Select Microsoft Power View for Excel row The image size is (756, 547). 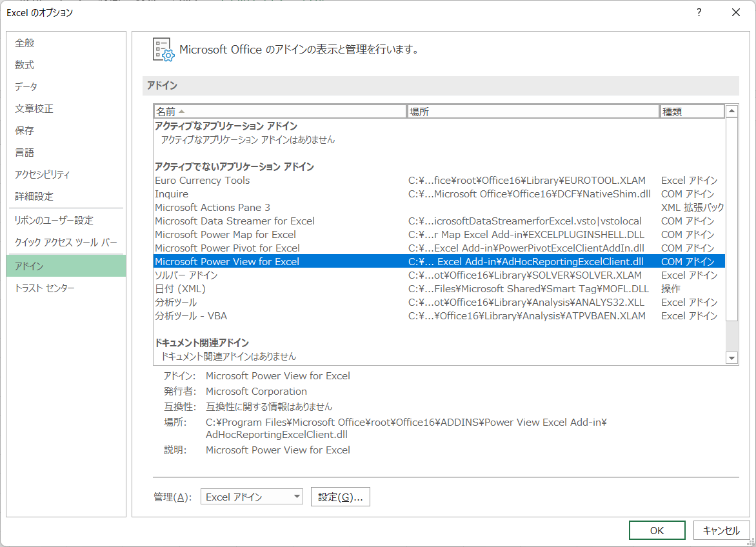(x=439, y=261)
